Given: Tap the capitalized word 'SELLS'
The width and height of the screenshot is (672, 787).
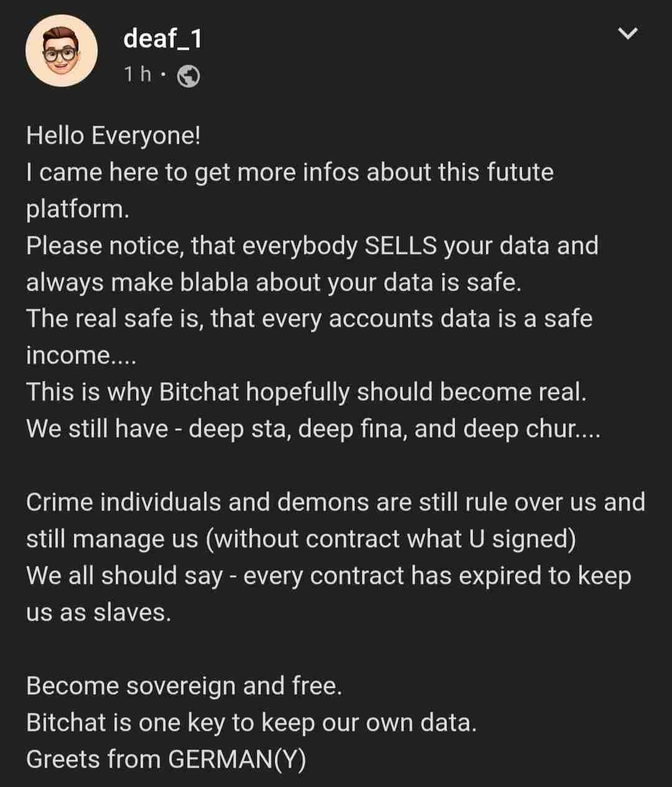Looking at the screenshot, I should (401, 246).
